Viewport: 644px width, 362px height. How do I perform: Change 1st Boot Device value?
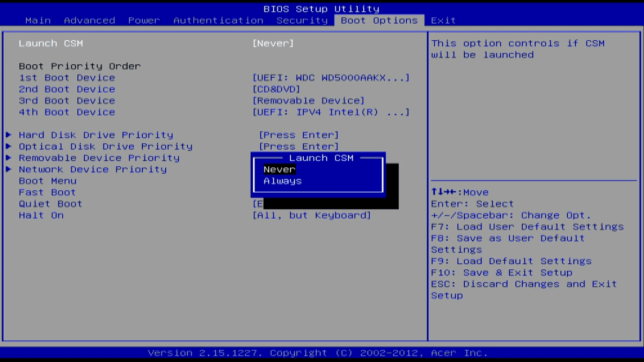[331, 78]
